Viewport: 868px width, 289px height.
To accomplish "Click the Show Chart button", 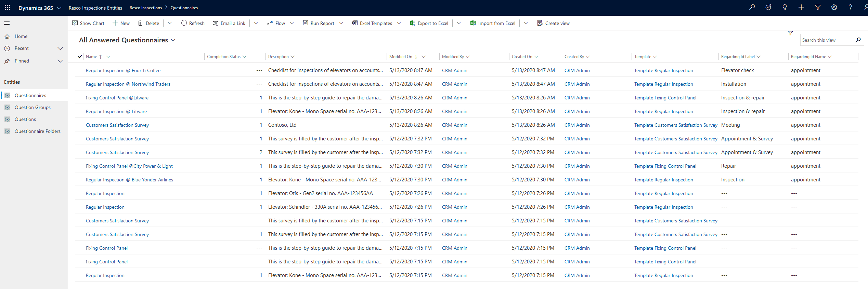I will coord(88,23).
